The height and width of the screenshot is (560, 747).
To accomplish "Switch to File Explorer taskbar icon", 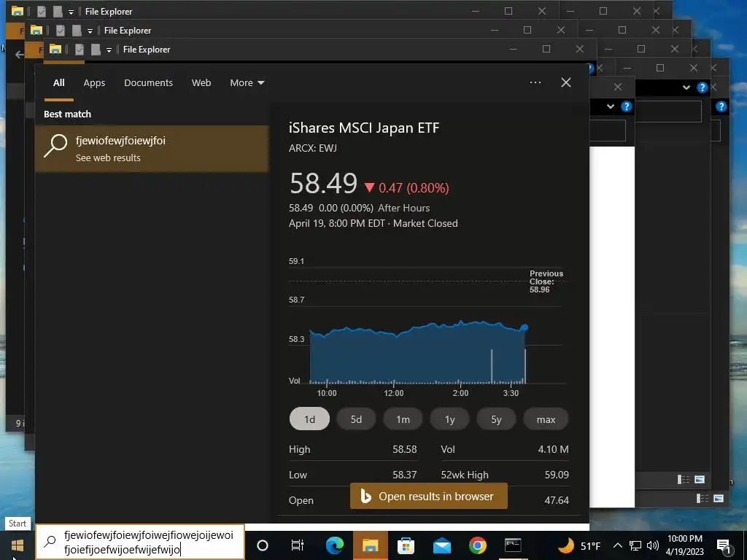I will tap(370, 545).
